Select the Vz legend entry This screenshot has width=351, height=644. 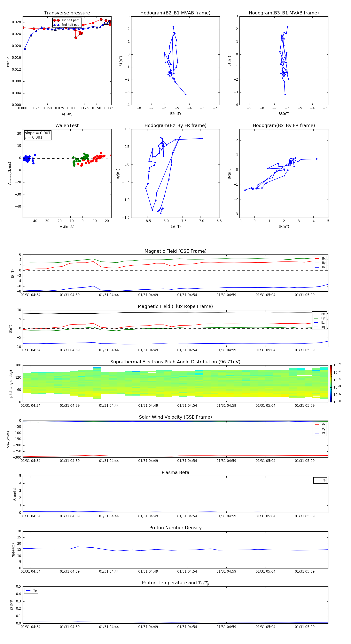pyautogui.click(x=320, y=433)
